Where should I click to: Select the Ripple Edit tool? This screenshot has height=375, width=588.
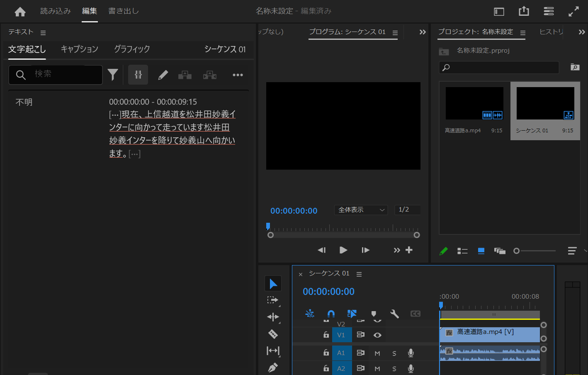[273, 317]
